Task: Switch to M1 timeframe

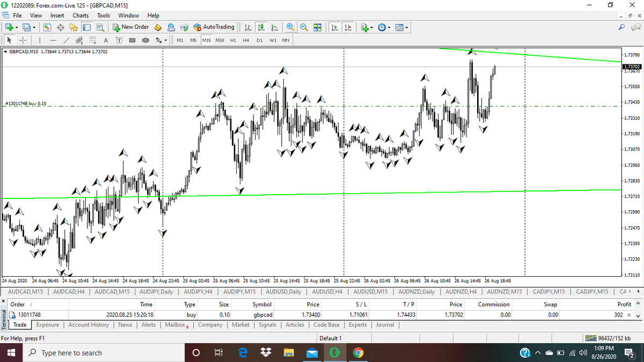Action: coord(180,40)
